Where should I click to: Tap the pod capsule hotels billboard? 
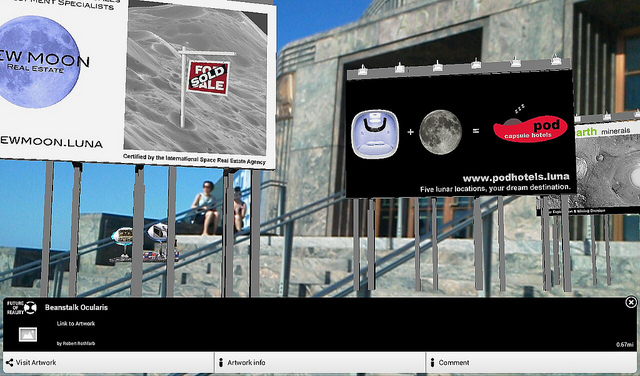460,133
